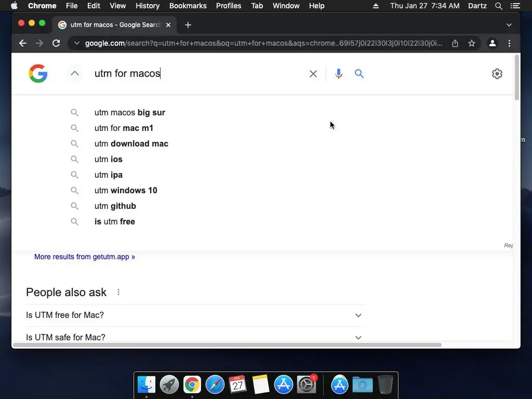Screen dimensions: 532x399
Task: Open the File menu
Action: click(72, 6)
